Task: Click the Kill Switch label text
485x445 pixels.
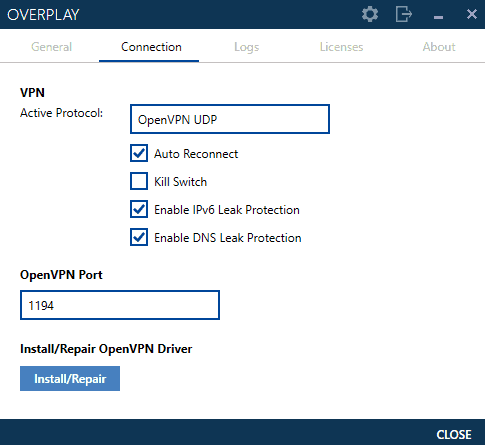Action: tap(180, 182)
